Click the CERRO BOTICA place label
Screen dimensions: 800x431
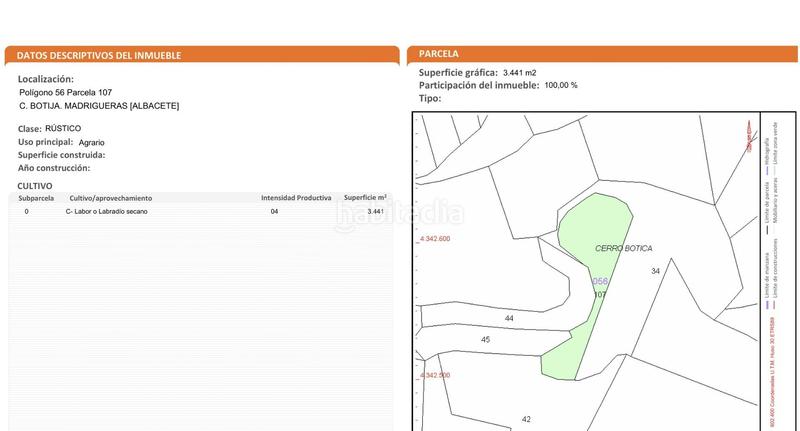pyautogui.click(x=623, y=247)
